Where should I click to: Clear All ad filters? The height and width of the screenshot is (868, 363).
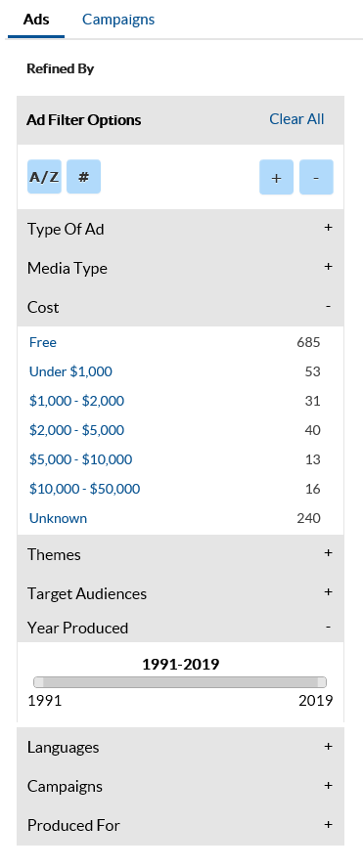point(296,119)
